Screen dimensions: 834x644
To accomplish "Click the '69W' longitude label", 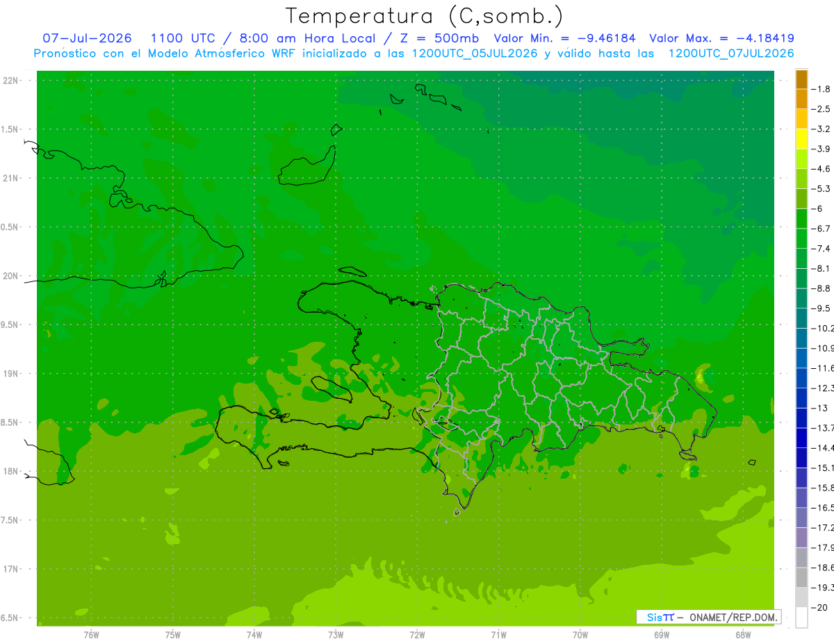I will pyautogui.click(x=662, y=635).
